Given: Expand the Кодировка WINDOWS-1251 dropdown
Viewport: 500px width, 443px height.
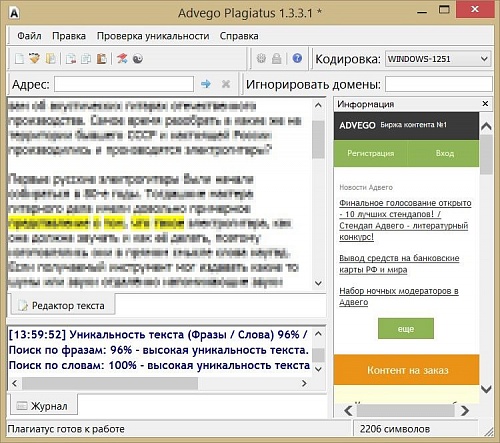Looking at the screenshot, I should [438, 59].
